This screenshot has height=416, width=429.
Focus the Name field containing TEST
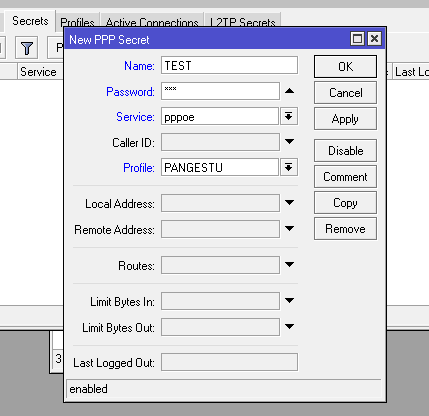(x=229, y=65)
